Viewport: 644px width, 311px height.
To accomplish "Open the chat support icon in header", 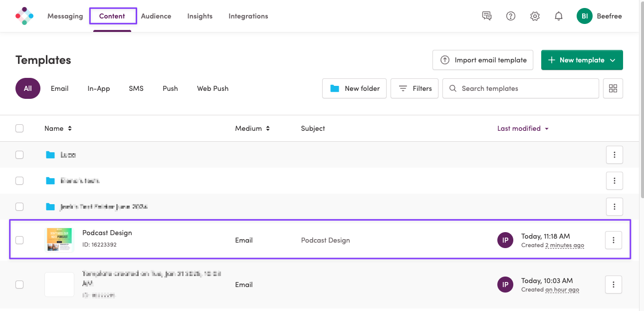I will [487, 16].
